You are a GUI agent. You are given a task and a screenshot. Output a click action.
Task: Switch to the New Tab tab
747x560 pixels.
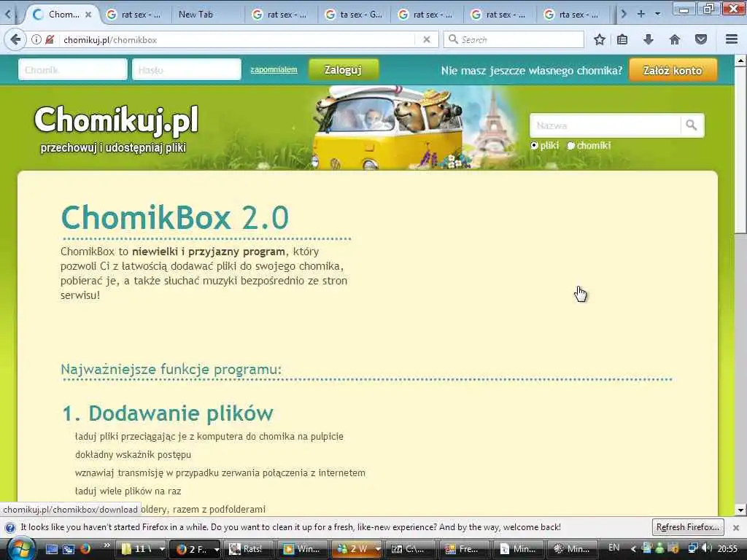[196, 15]
